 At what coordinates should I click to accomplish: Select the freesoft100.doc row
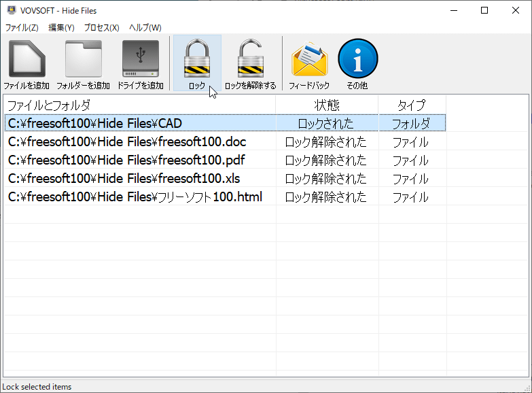tap(225, 141)
